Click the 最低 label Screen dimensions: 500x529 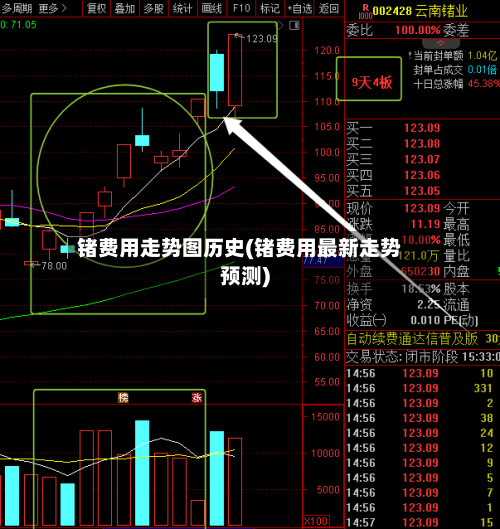456,240
